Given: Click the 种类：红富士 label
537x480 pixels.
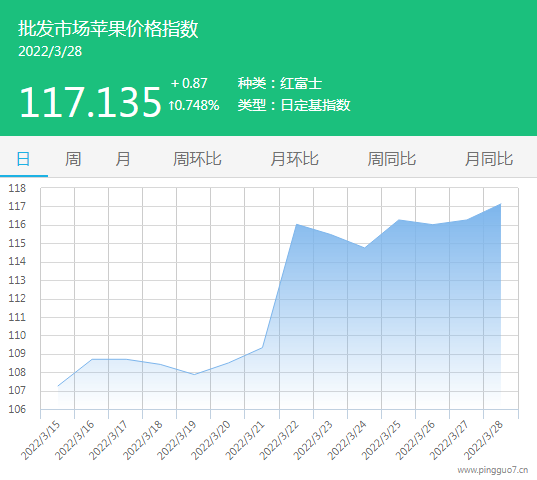Looking at the screenshot, I should (280, 83).
